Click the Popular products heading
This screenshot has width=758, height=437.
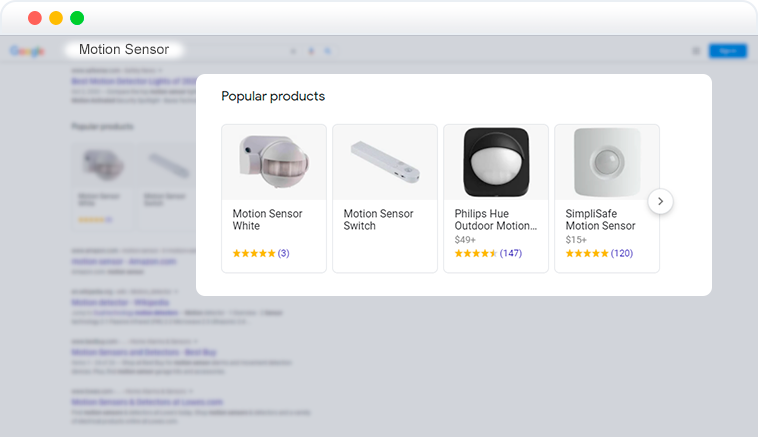coord(273,96)
